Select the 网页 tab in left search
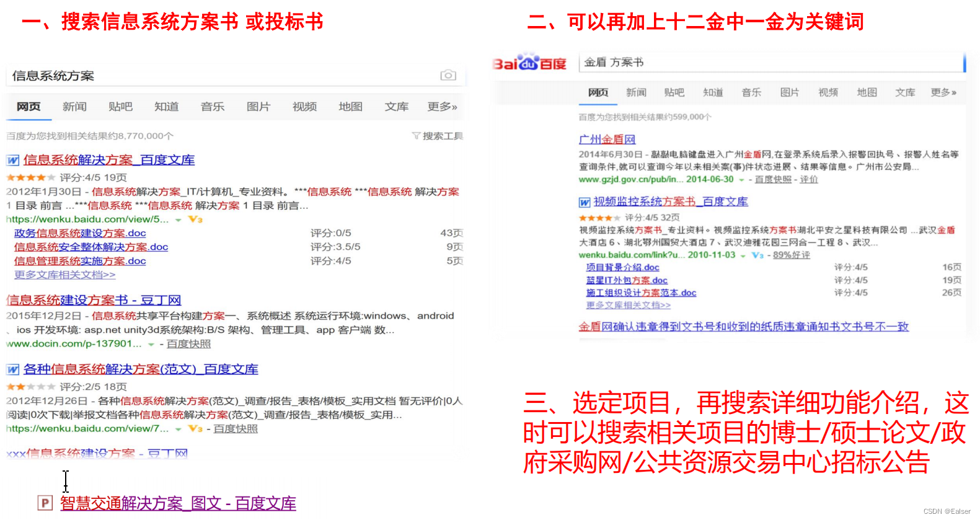Image resolution: width=980 pixels, height=520 pixels. (x=29, y=107)
